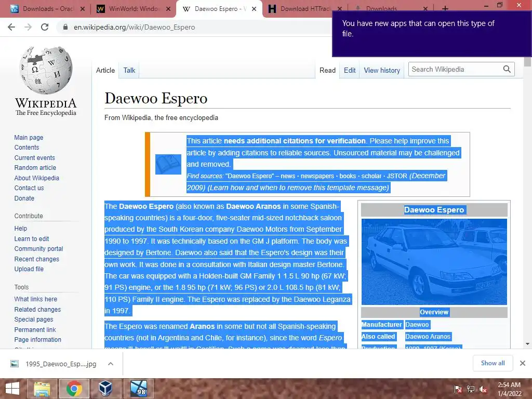Click the JSTOR find sources link
The image size is (532, 399).
(x=397, y=176)
